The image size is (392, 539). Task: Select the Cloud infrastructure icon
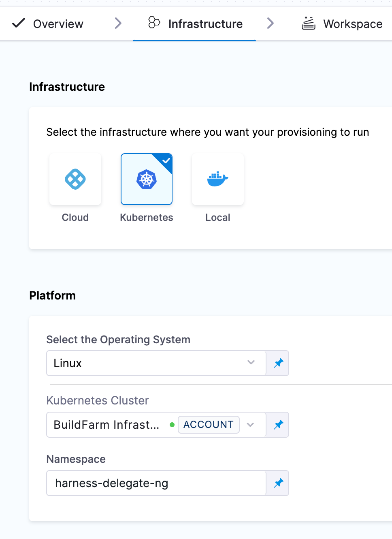(75, 179)
